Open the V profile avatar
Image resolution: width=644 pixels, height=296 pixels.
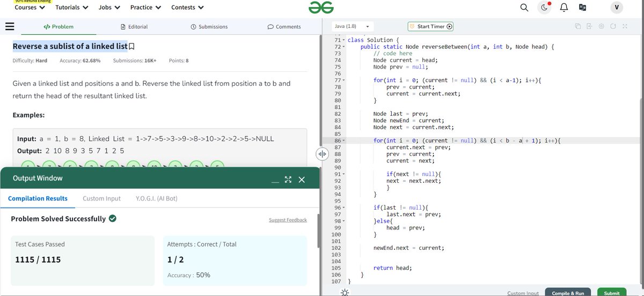coord(617,8)
